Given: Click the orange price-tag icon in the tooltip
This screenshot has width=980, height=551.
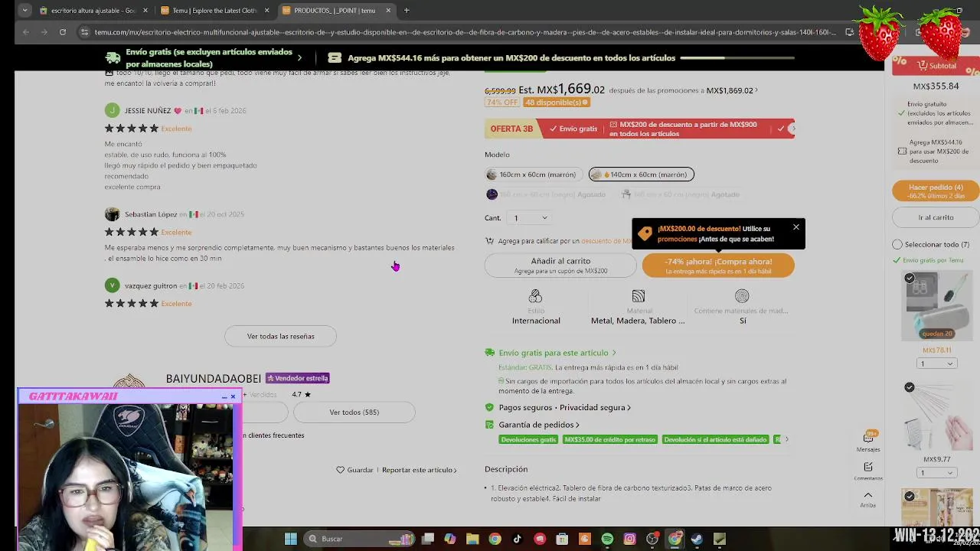Looking at the screenshot, I should click(x=645, y=233).
